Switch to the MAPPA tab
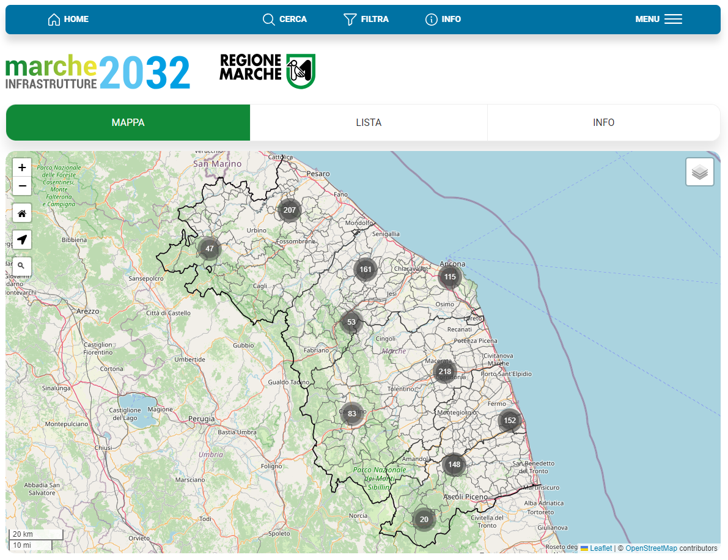Viewport: 728px width, 560px height. coord(128,123)
